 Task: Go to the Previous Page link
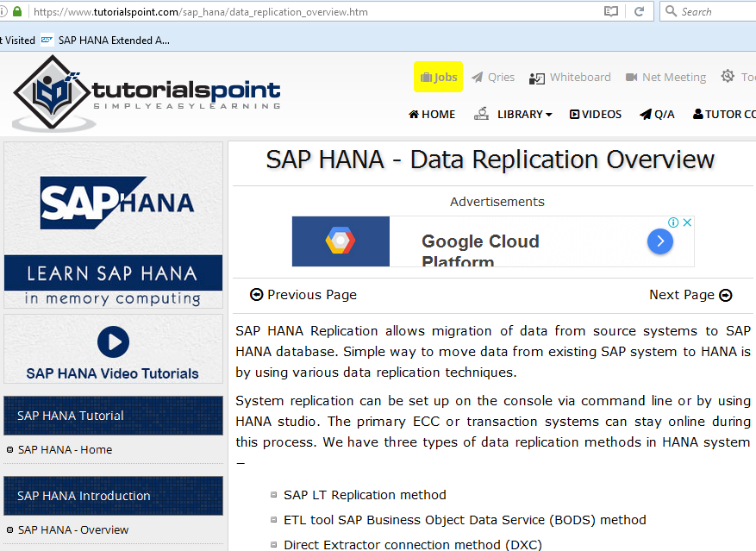click(303, 295)
